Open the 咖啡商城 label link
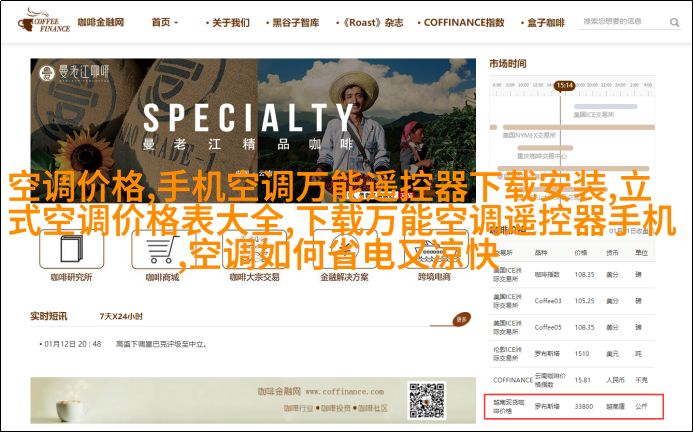The height and width of the screenshot is (433, 694). point(162,277)
